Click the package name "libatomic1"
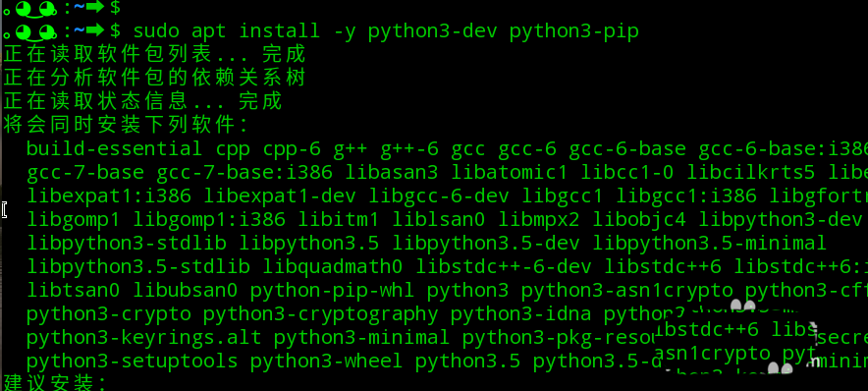 [509, 172]
